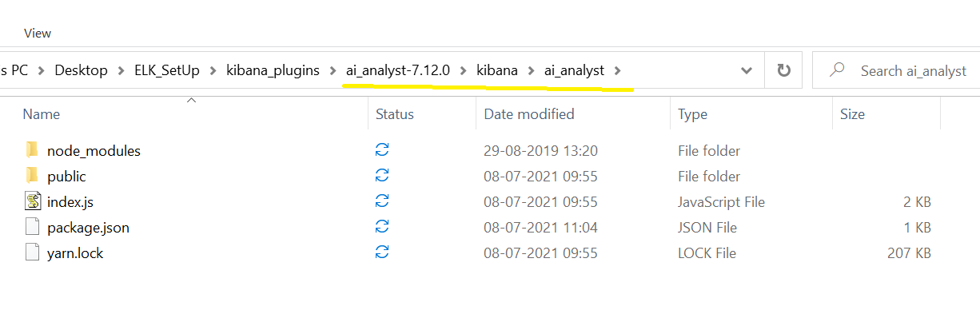The height and width of the screenshot is (322, 980).
Task: Click the node_modules folder icon
Action: [x=32, y=150]
